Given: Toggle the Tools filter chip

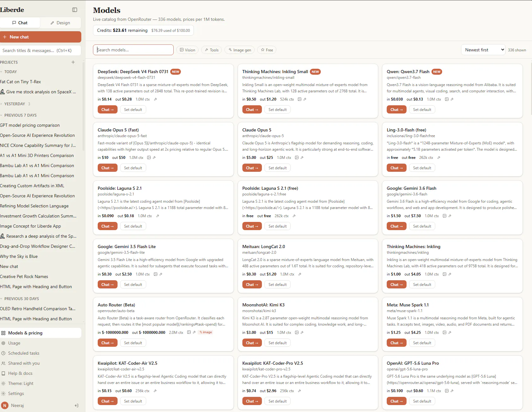Looking at the screenshot, I should click(211, 50).
